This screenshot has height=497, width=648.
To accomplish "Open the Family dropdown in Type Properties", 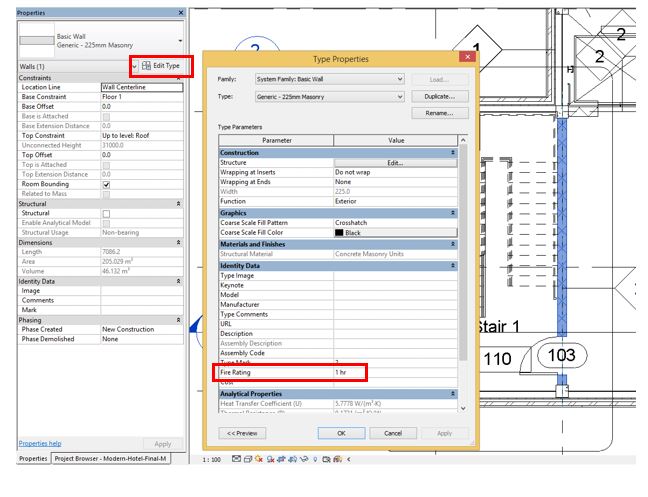I will (400, 78).
